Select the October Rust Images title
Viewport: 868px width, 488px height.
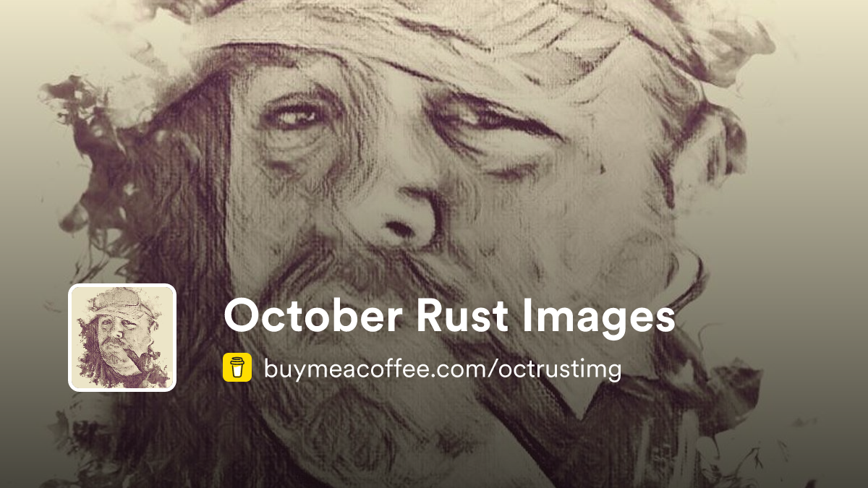coord(449,316)
